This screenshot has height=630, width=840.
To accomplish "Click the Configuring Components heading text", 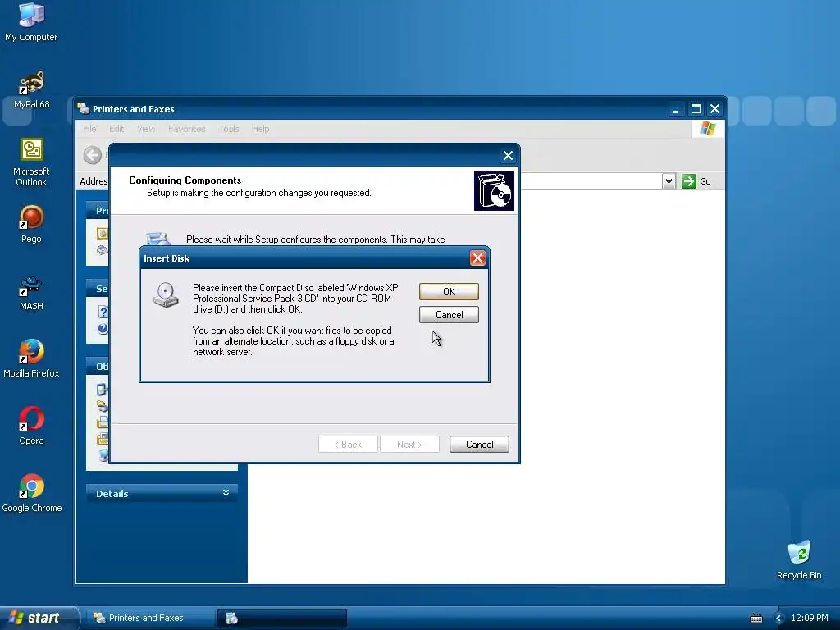I will click(x=185, y=180).
